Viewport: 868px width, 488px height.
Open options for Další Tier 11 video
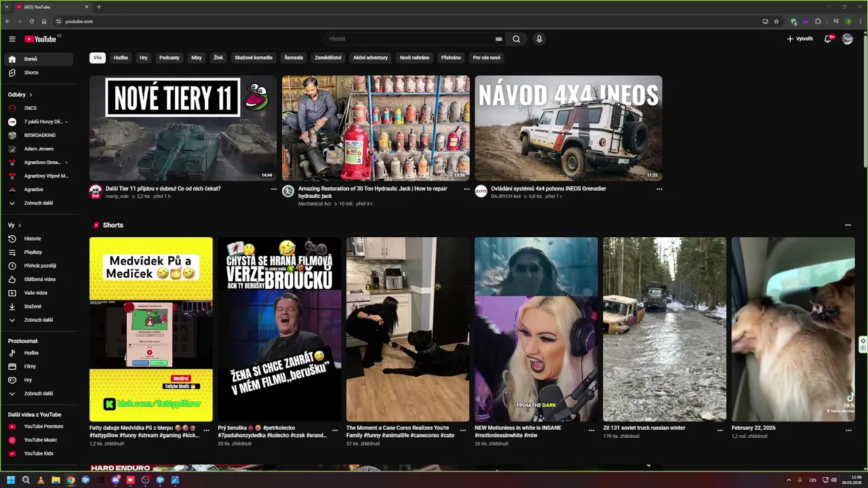tap(274, 189)
